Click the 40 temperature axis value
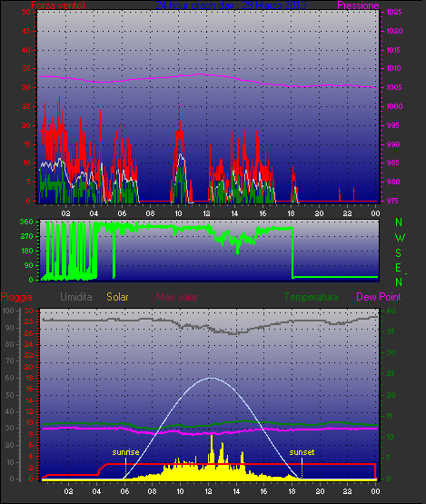The height and width of the screenshot is (504, 426). point(391,311)
